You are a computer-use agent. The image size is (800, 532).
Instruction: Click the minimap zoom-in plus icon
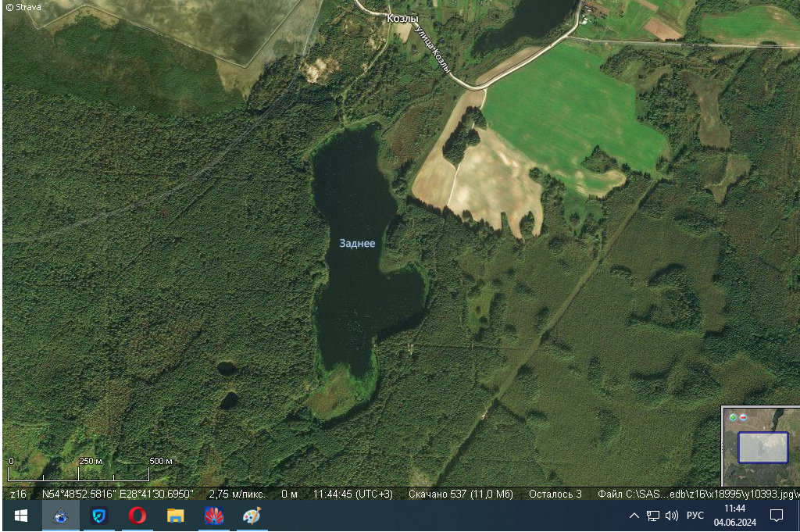[x=733, y=418]
